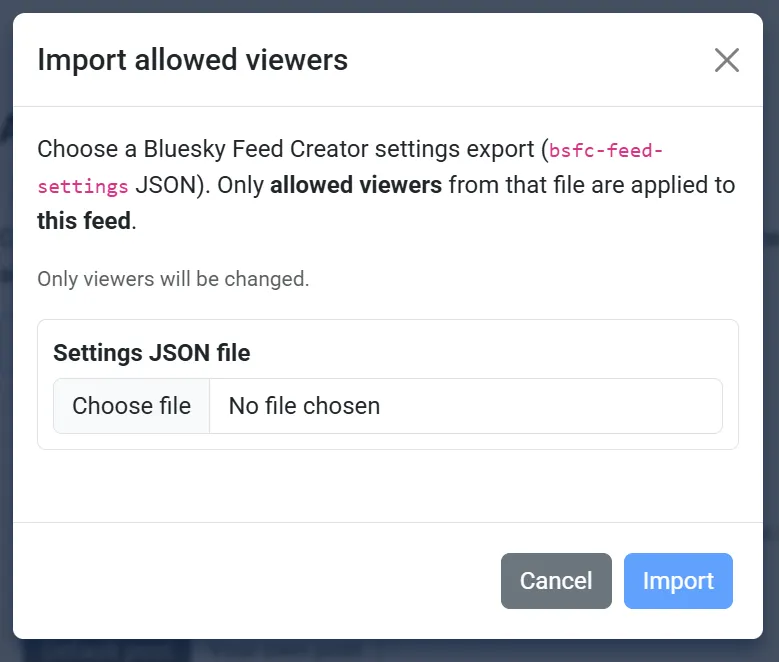This screenshot has height=662, width=779.
Task: Click the Choose file button
Action: tap(132, 406)
